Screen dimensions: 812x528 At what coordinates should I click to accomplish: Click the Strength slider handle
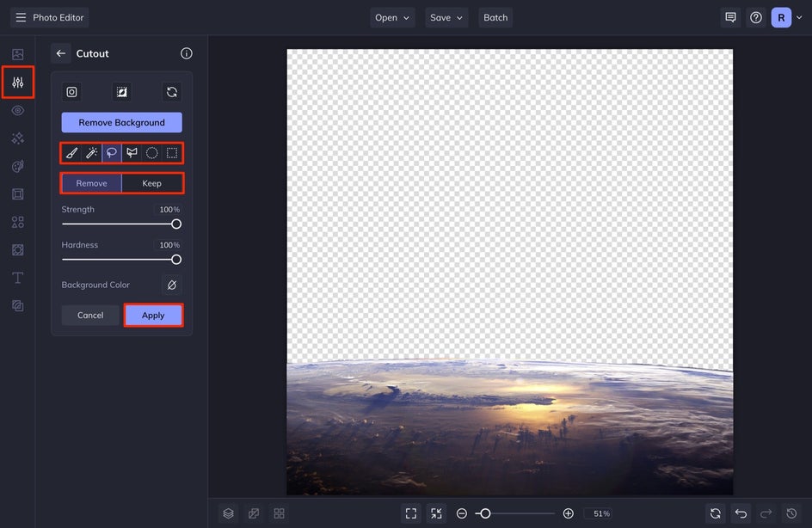176,224
